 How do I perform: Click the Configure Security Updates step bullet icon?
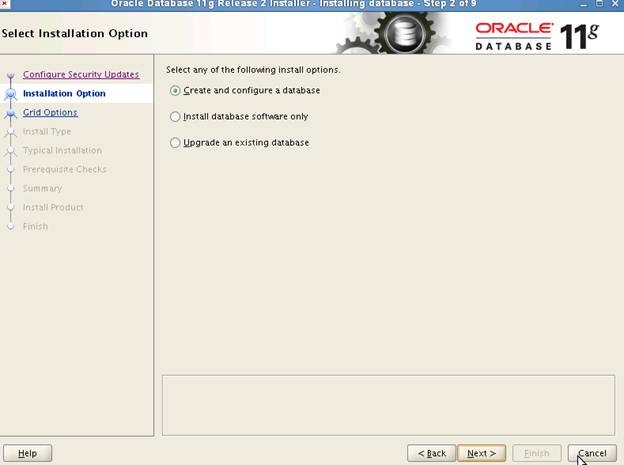tap(11, 75)
